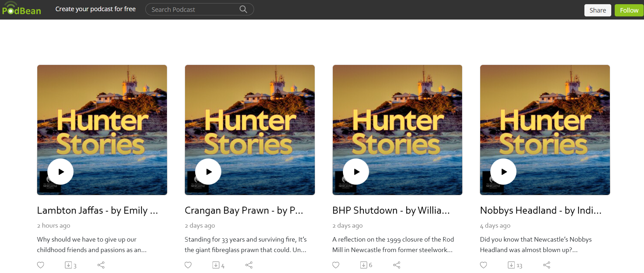
Task: Share the Lambton Jaffas episode
Action: 101,265
